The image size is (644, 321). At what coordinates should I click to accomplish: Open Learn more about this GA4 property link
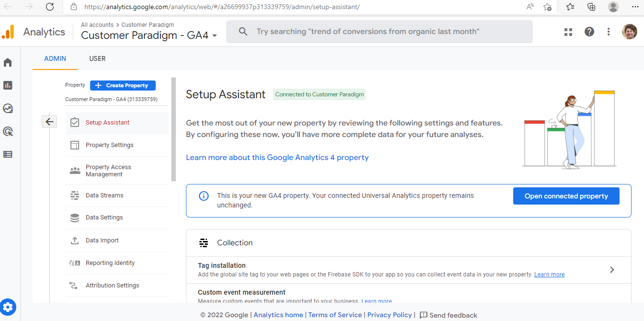277,157
